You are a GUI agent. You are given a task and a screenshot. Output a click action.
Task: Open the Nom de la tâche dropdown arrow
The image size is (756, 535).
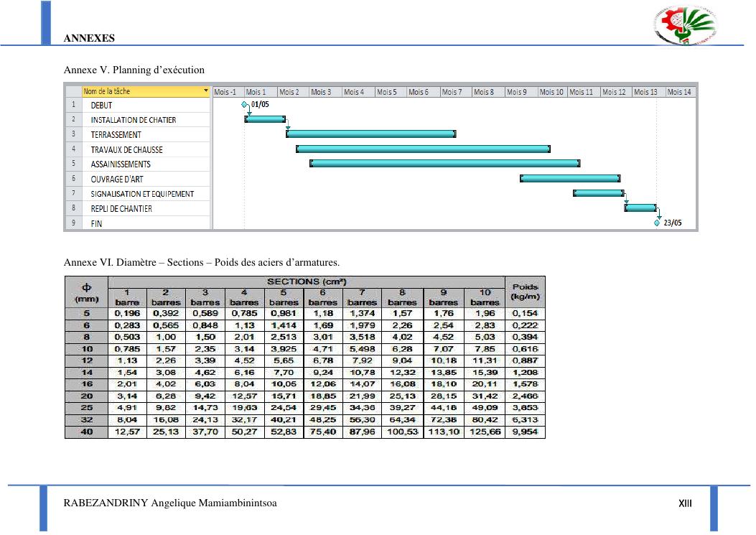click(x=206, y=91)
